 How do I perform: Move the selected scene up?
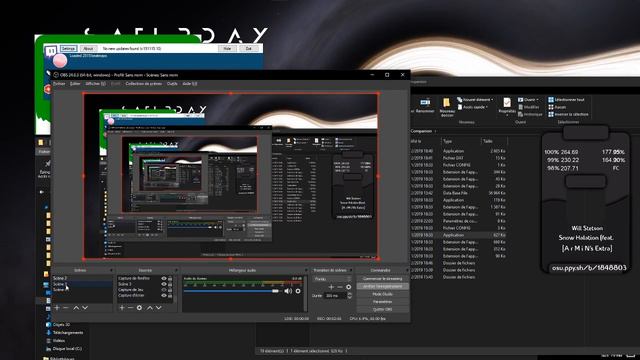coord(76,308)
